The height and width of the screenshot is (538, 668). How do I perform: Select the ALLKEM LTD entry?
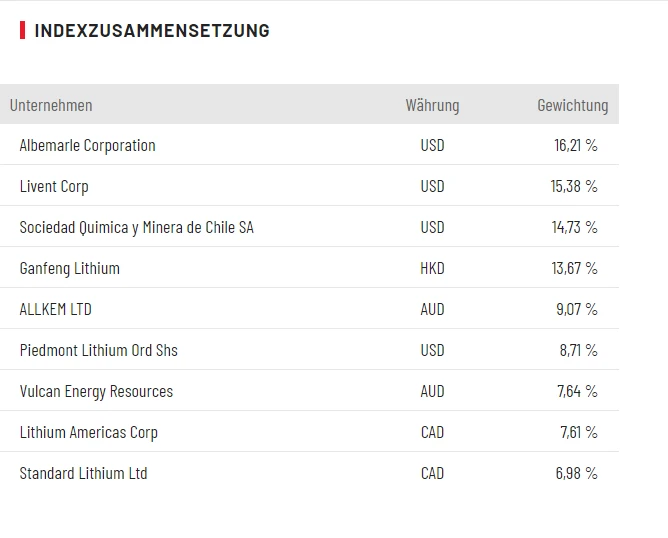(55, 309)
